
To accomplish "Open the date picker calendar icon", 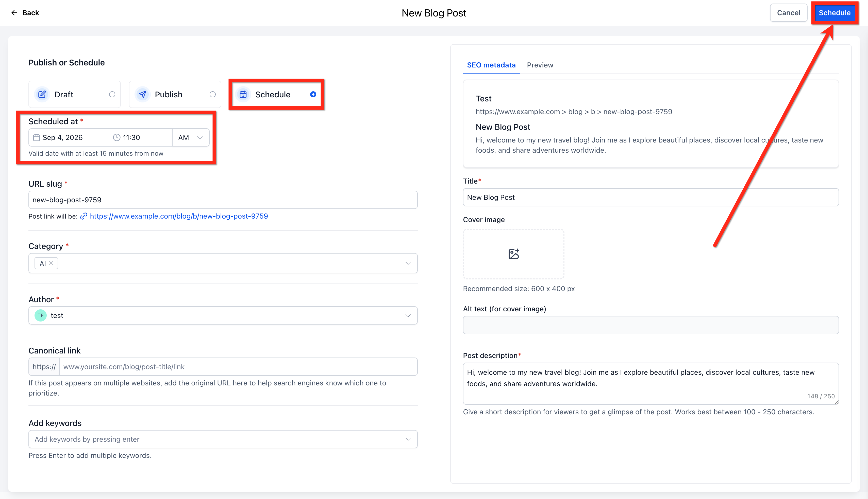I will click(x=36, y=137).
